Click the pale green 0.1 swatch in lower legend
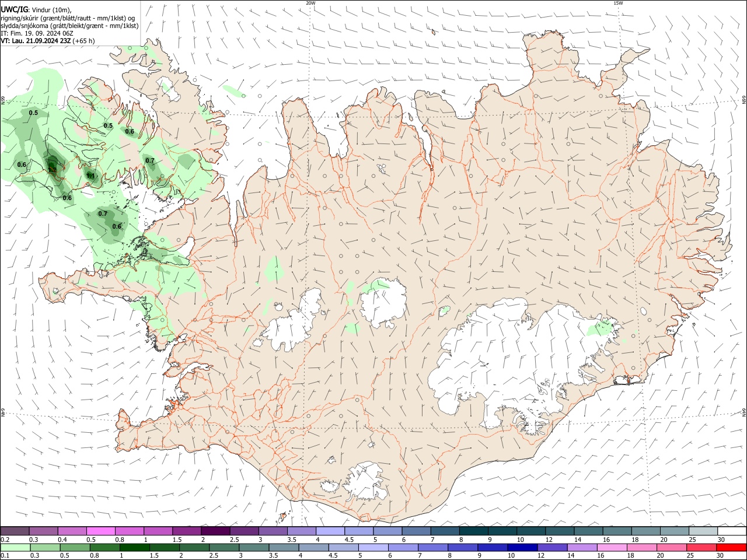Viewport: 747px width, 560px height. pos(15,548)
